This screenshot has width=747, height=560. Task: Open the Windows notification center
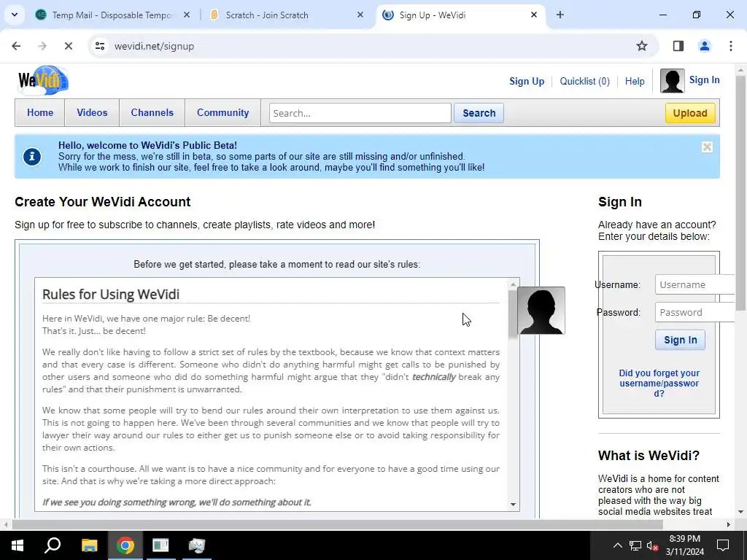[x=723, y=545]
